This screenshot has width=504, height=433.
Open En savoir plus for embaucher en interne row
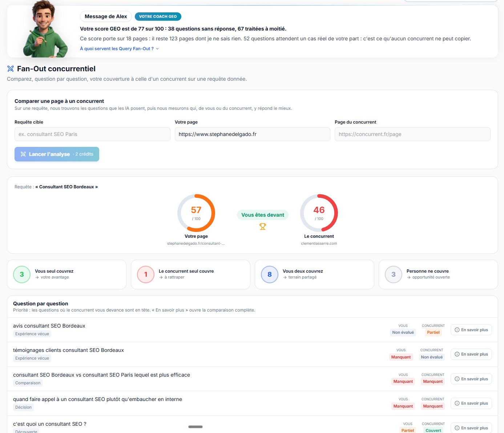point(471,403)
